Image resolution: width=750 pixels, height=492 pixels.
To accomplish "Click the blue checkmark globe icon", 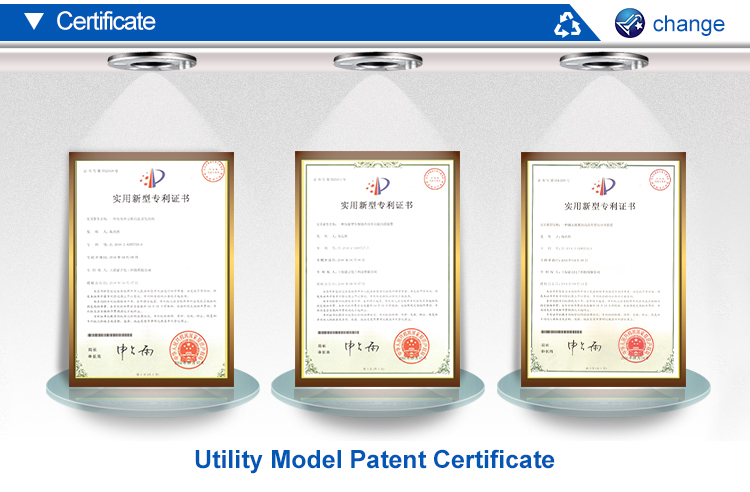I will click(x=630, y=22).
